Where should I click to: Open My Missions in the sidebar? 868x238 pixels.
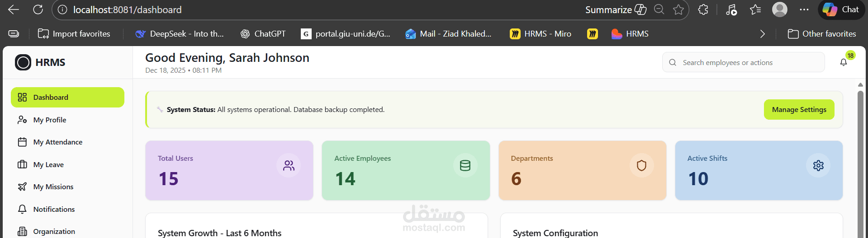[67, 187]
